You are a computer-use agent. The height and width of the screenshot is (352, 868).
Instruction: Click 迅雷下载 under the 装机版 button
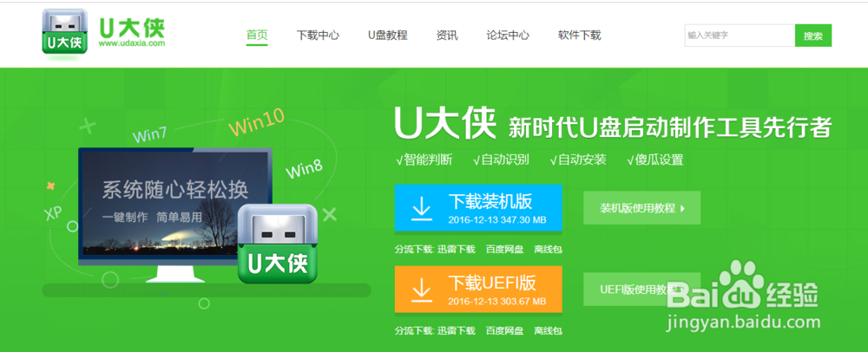click(x=457, y=249)
